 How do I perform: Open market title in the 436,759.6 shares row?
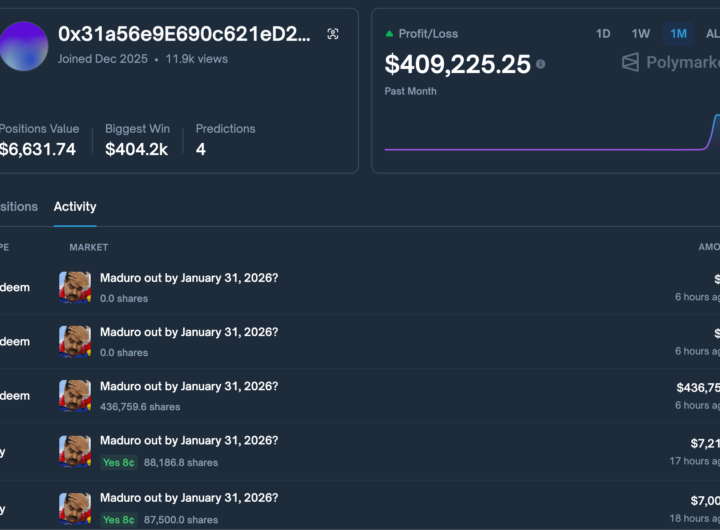189,386
